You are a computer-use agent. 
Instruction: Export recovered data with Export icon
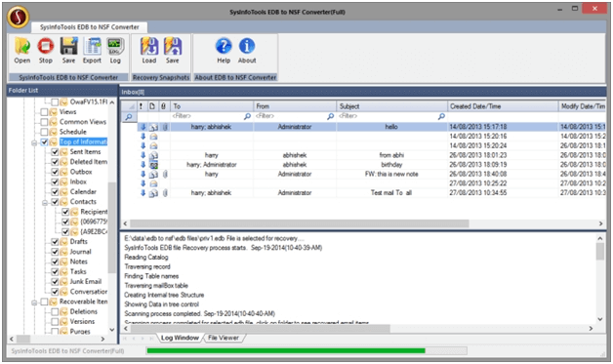coord(93,46)
